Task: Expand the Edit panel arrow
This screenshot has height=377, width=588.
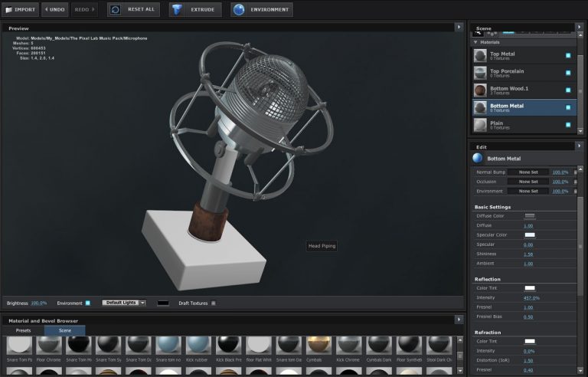Action: point(579,146)
